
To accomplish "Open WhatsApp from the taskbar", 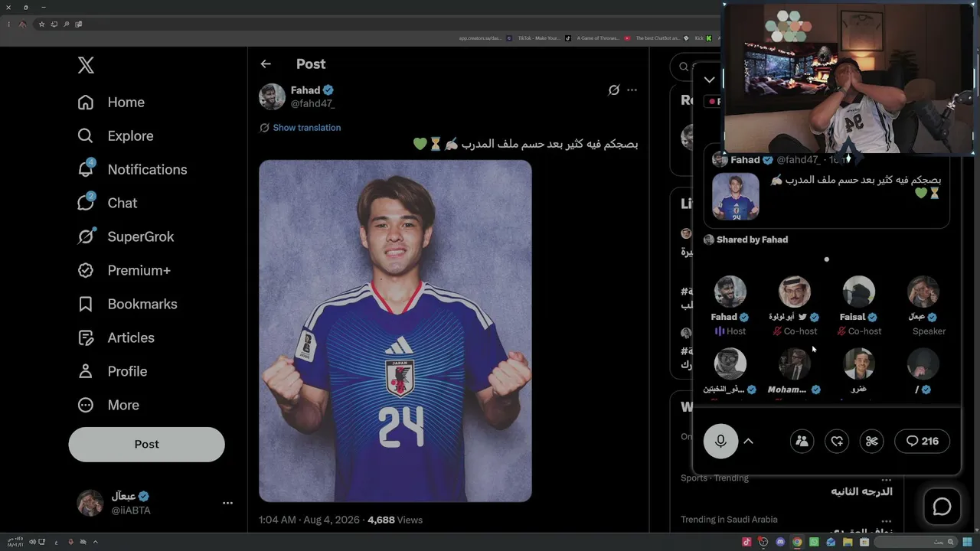I will coord(814,542).
